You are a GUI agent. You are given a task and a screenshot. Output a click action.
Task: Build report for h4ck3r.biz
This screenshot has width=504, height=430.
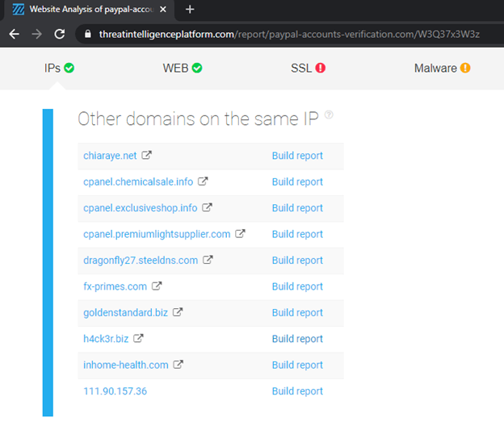tap(297, 339)
